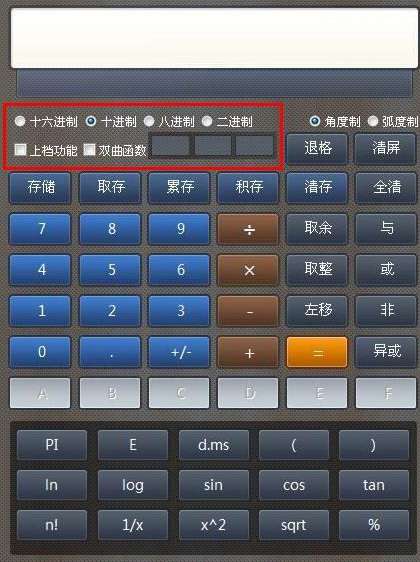Select the 十六进制 hexadecimal radio button
The height and width of the screenshot is (562, 420).
(x=20, y=121)
